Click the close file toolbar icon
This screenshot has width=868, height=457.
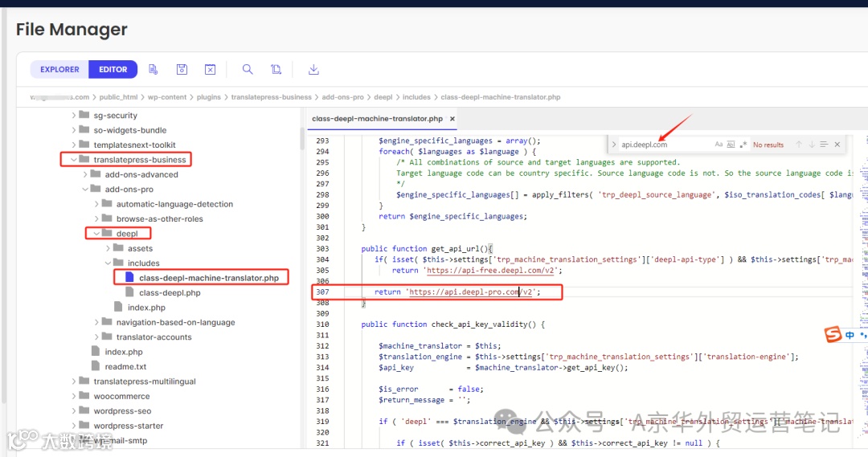coord(210,69)
